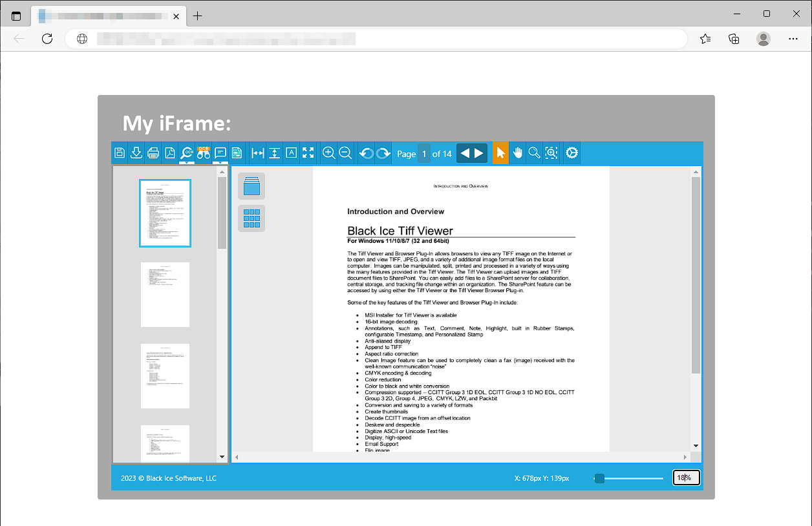Go to the previous page

tap(464, 153)
